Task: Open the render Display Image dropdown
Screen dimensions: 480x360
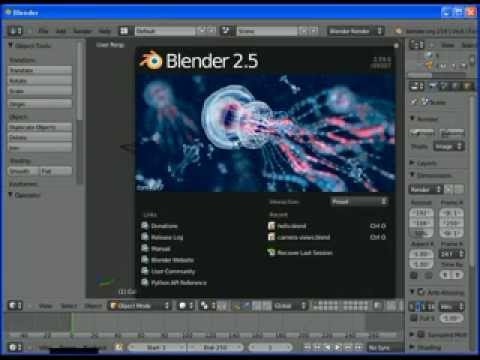Action: coord(449,146)
